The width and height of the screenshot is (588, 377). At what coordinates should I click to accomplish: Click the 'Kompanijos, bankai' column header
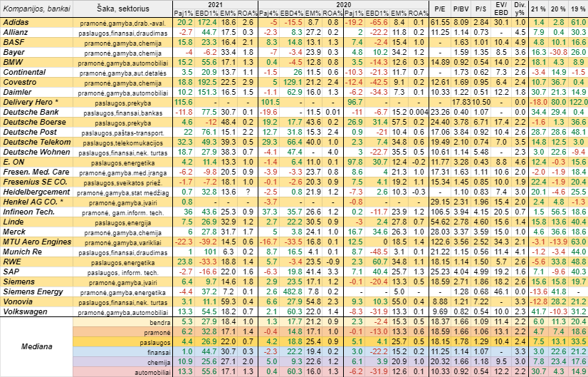point(36,9)
